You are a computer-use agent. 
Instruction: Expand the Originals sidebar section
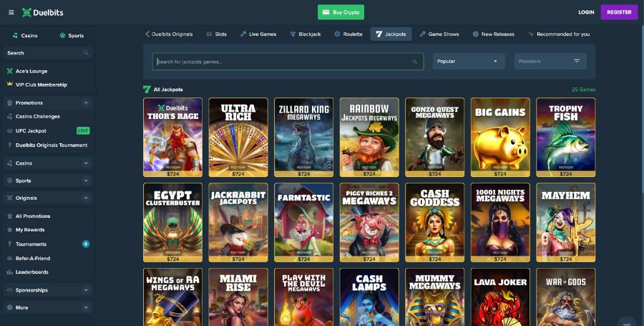click(x=86, y=198)
